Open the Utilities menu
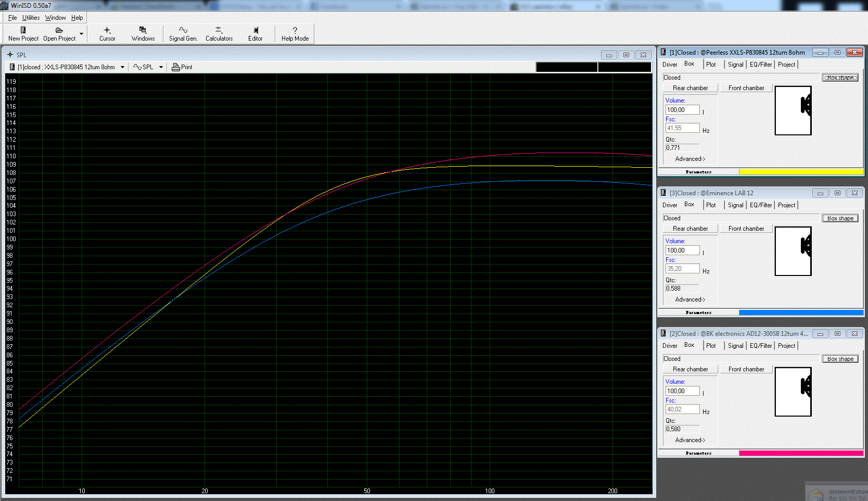Screen dimensions: 868x501 tap(31, 18)
